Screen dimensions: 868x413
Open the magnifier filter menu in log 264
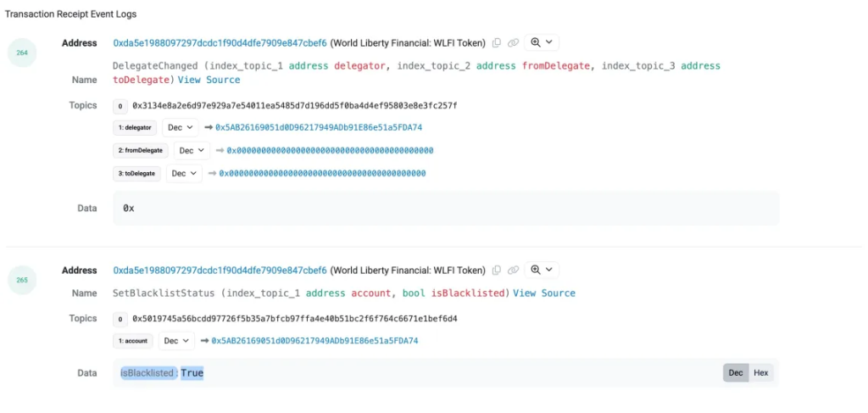point(541,42)
